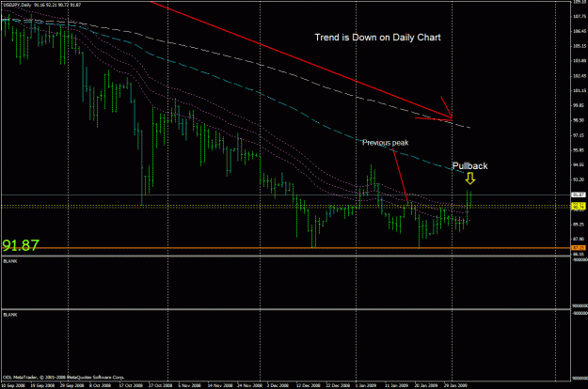Click the large green 91.87 price label
Screen dimensions: 588x389
pyautogui.click(x=21, y=245)
